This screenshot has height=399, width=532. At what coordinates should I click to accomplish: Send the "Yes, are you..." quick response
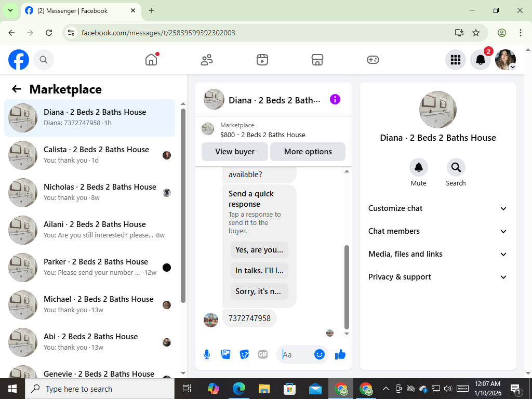pos(259,250)
